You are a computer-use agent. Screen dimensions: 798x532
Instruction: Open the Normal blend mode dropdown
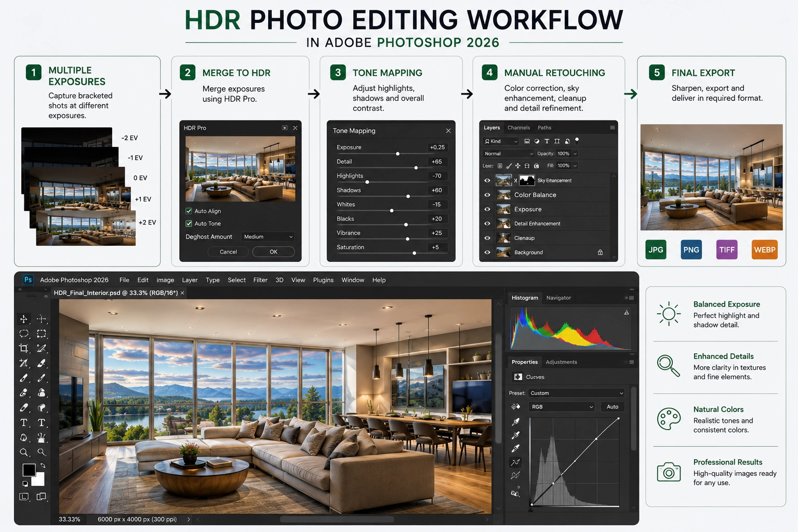click(508, 153)
